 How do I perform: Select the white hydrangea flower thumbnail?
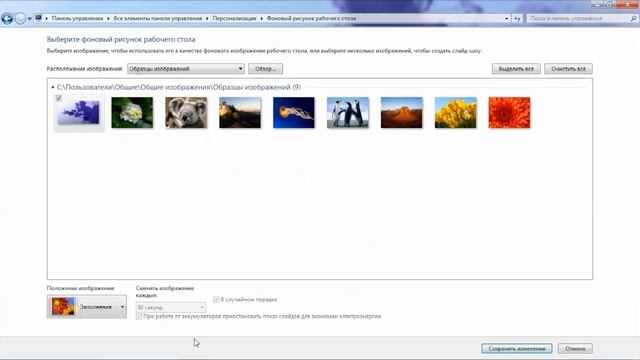coord(132,113)
